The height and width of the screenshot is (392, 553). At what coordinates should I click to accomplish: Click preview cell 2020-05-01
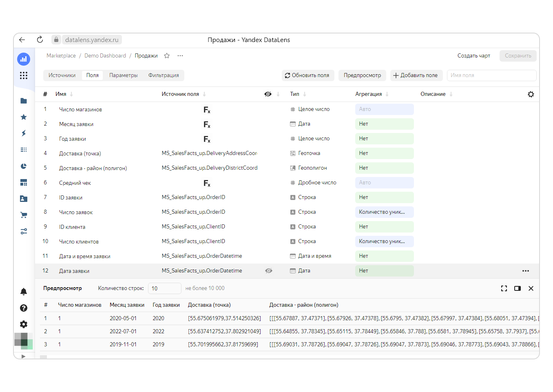tap(123, 318)
